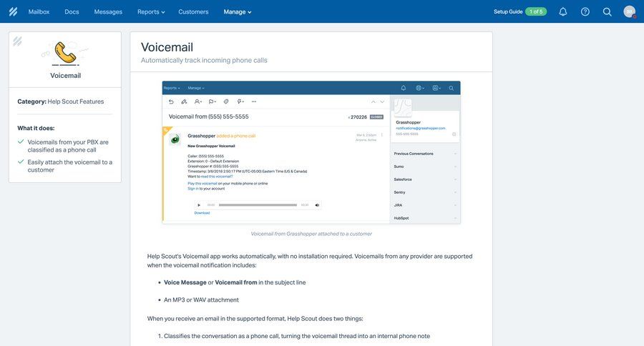Open notifications bell in the top bar
644x346 pixels.
click(x=563, y=11)
